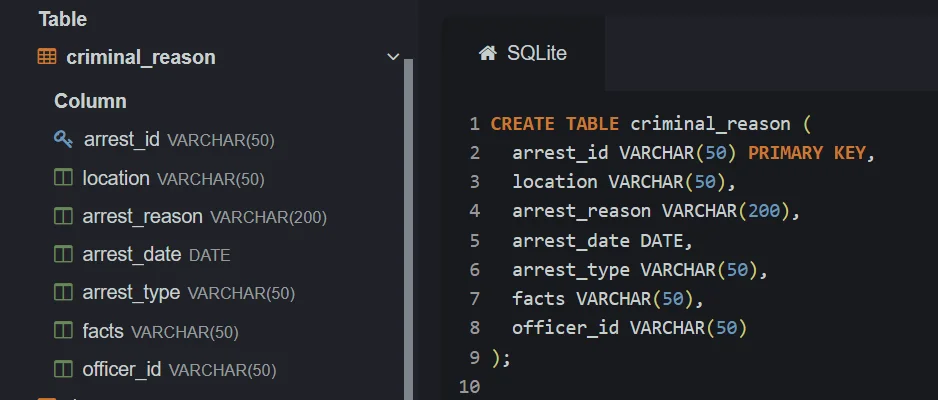Click the column icon next to location

pos(63,178)
